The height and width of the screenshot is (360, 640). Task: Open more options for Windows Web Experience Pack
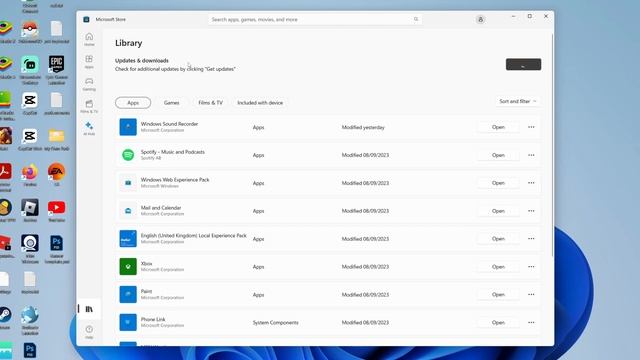coord(531,183)
